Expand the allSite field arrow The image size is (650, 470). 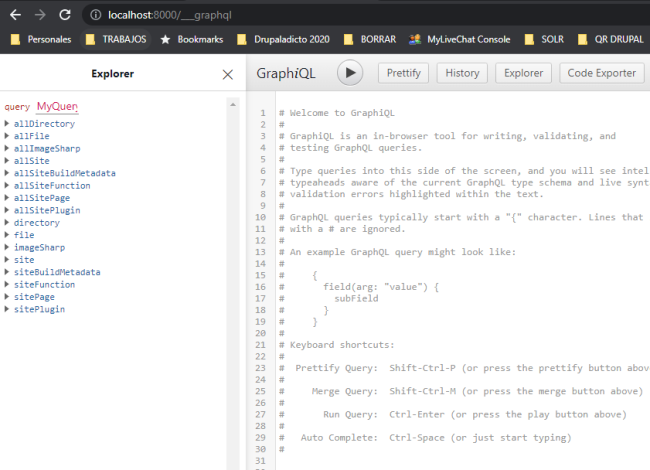7,161
